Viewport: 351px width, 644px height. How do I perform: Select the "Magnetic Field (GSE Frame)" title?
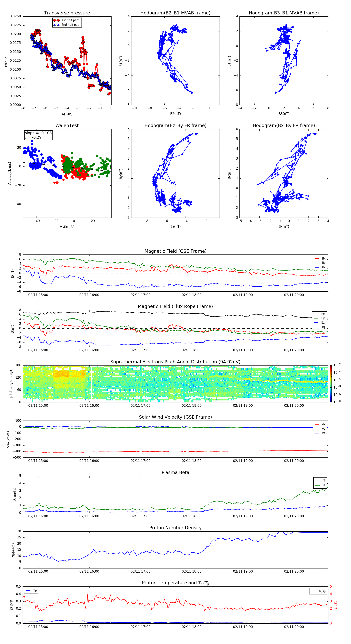click(175, 251)
